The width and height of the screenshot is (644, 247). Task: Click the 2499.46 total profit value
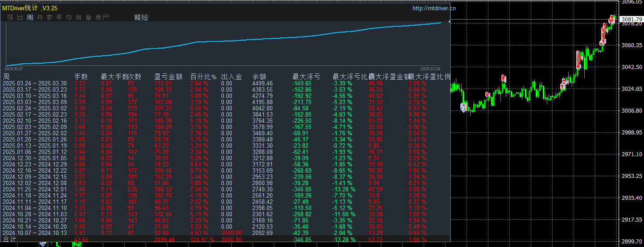164,239
